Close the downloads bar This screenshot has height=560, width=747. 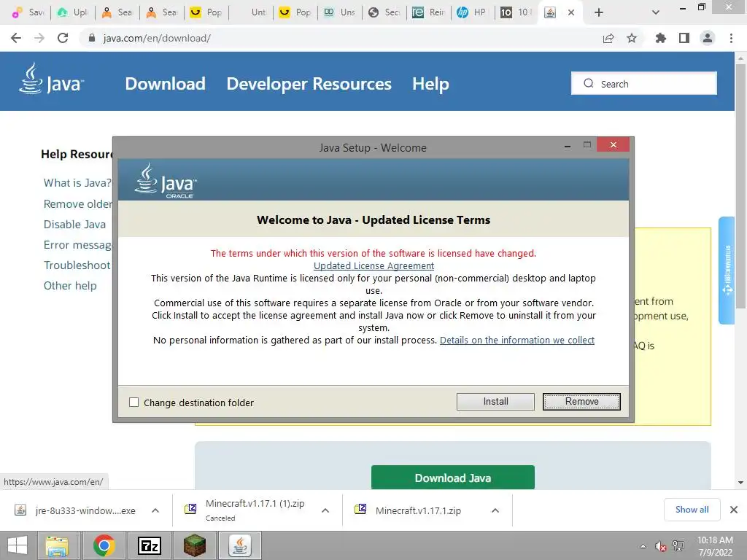click(x=734, y=510)
